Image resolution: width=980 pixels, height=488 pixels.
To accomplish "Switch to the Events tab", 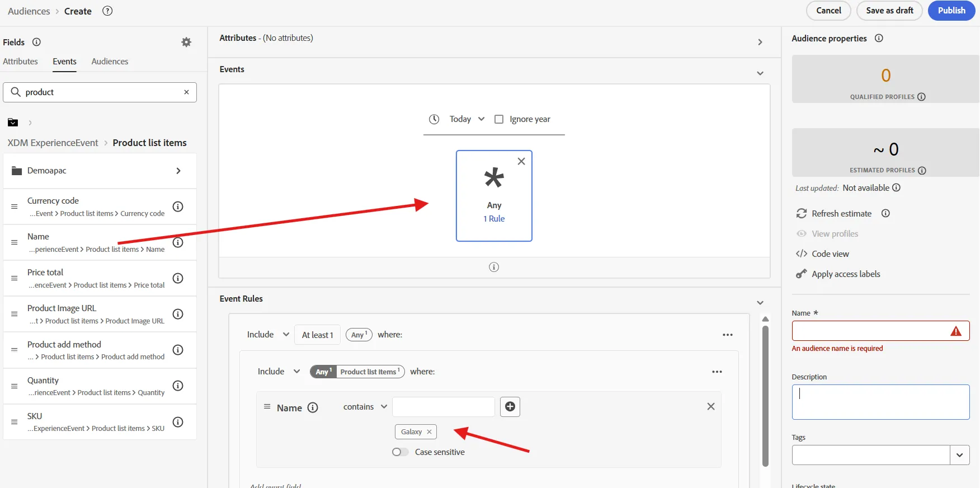I will tap(65, 62).
